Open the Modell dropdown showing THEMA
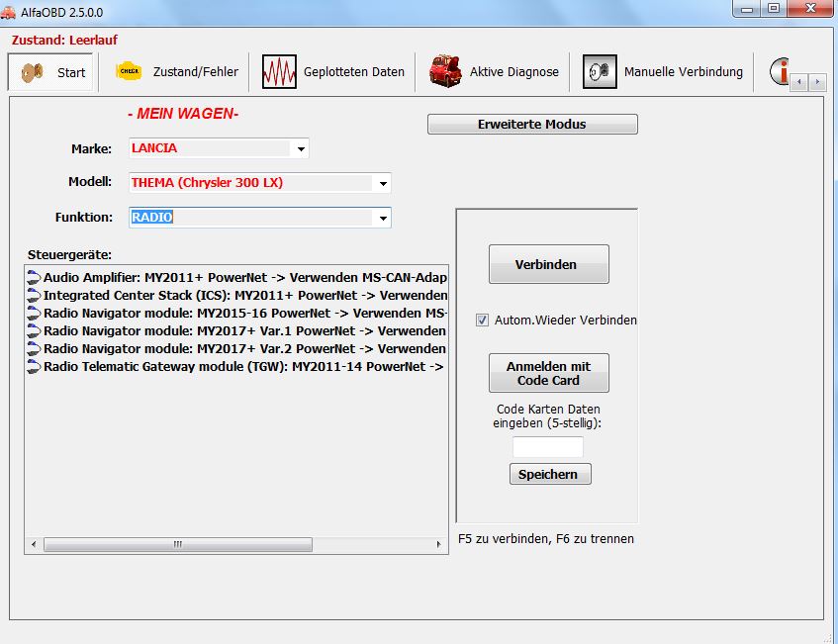This screenshot has height=644, width=838. (382, 183)
